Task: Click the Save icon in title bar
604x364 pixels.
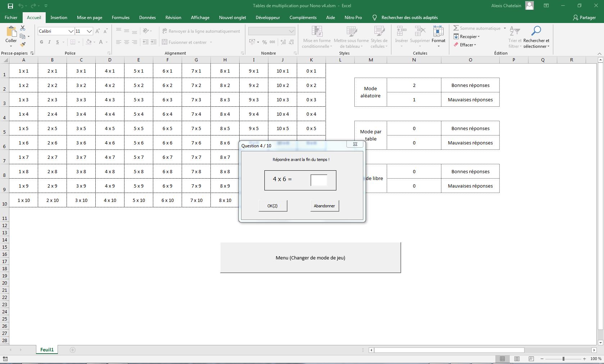Action: coord(10,6)
